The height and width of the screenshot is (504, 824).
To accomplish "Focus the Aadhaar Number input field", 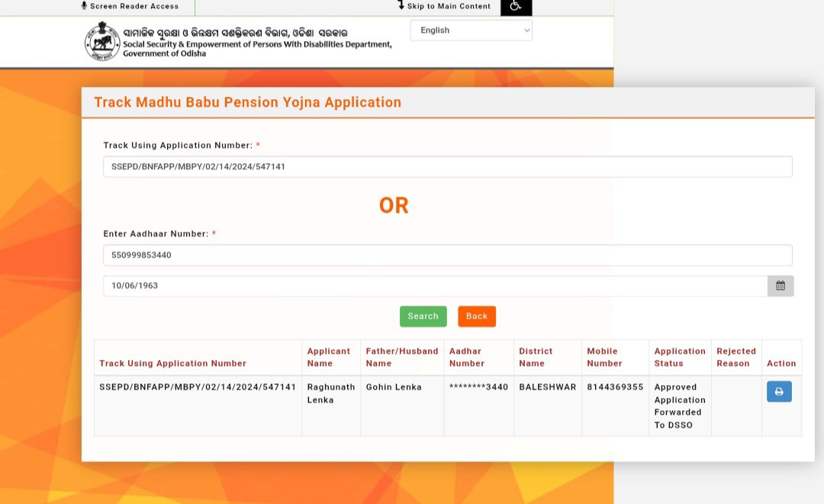I will [x=448, y=255].
